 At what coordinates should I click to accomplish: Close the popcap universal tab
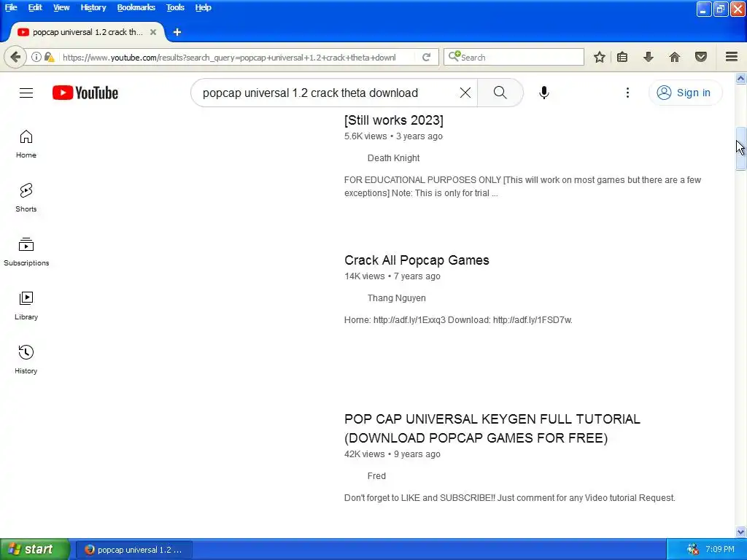click(x=153, y=32)
